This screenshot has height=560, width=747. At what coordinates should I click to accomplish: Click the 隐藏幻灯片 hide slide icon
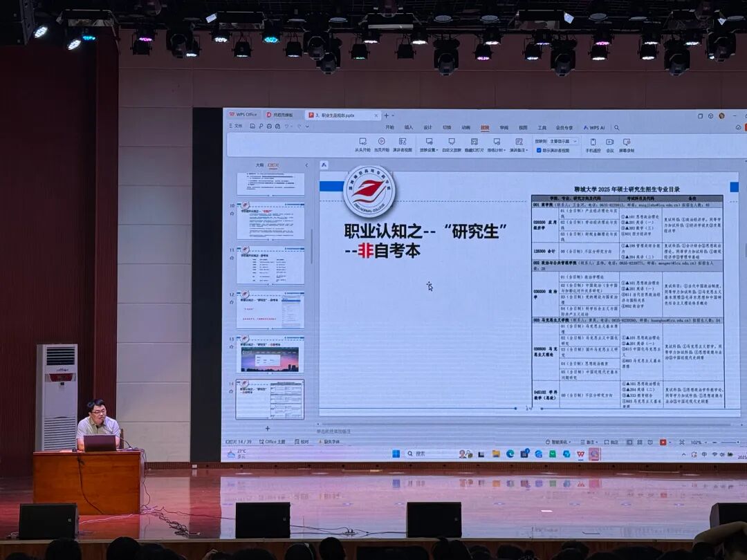[x=474, y=142]
